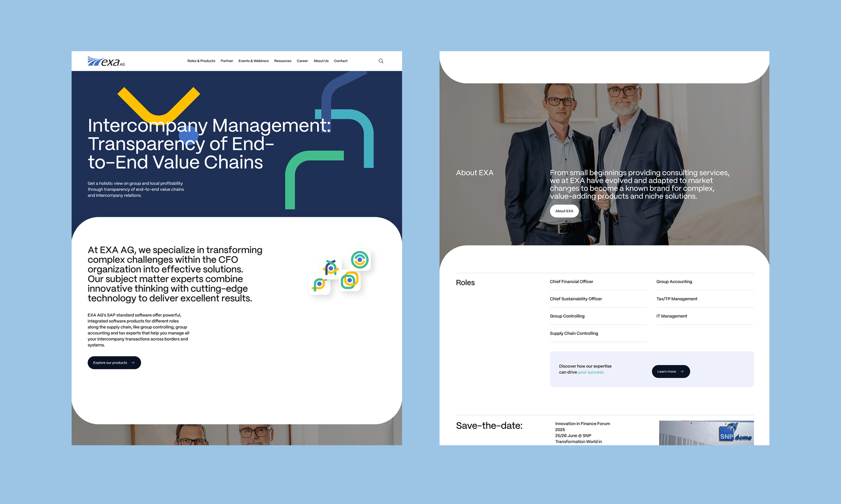Viewport: 841px width, 504px height.
Task: Expand the Resources navigation dropdown
Action: click(283, 60)
